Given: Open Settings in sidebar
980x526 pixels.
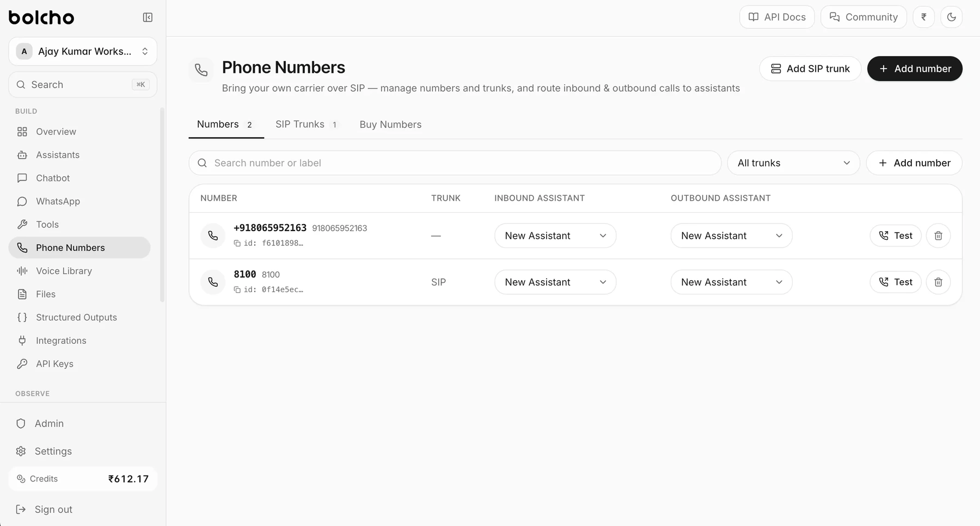Looking at the screenshot, I should point(83,451).
